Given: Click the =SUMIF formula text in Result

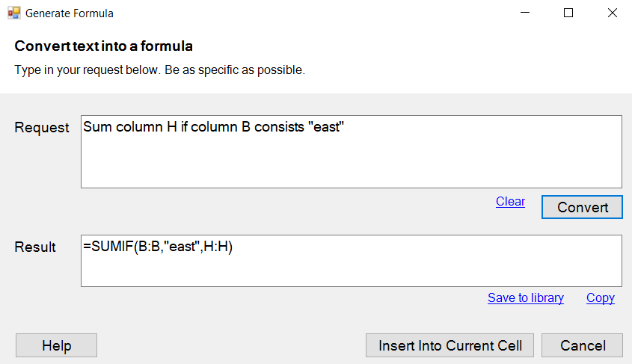Looking at the screenshot, I should tap(158, 247).
